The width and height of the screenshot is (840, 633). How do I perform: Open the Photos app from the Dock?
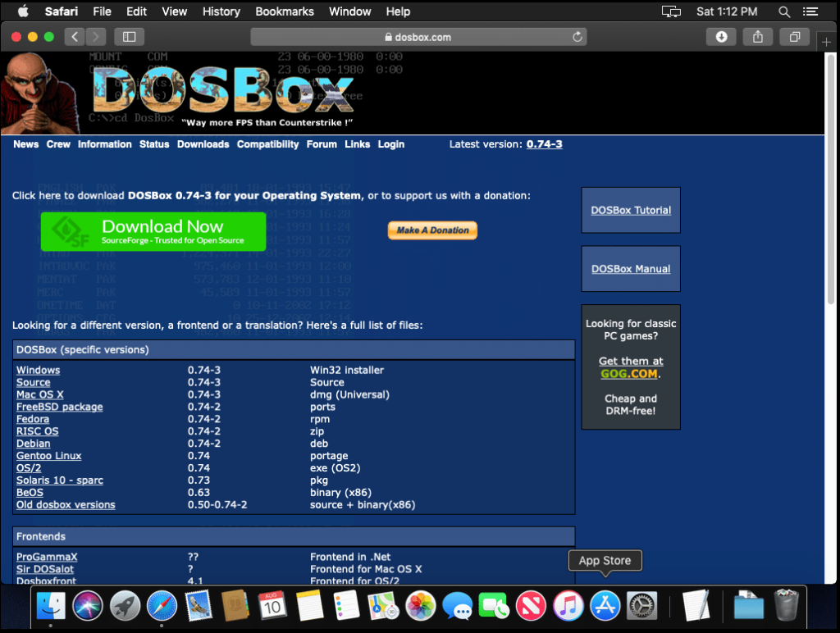[420, 605]
